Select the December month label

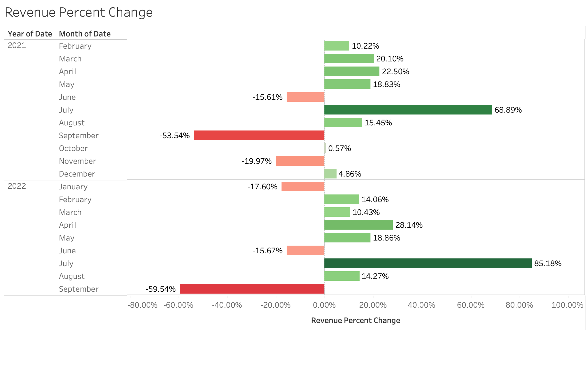[77, 174]
